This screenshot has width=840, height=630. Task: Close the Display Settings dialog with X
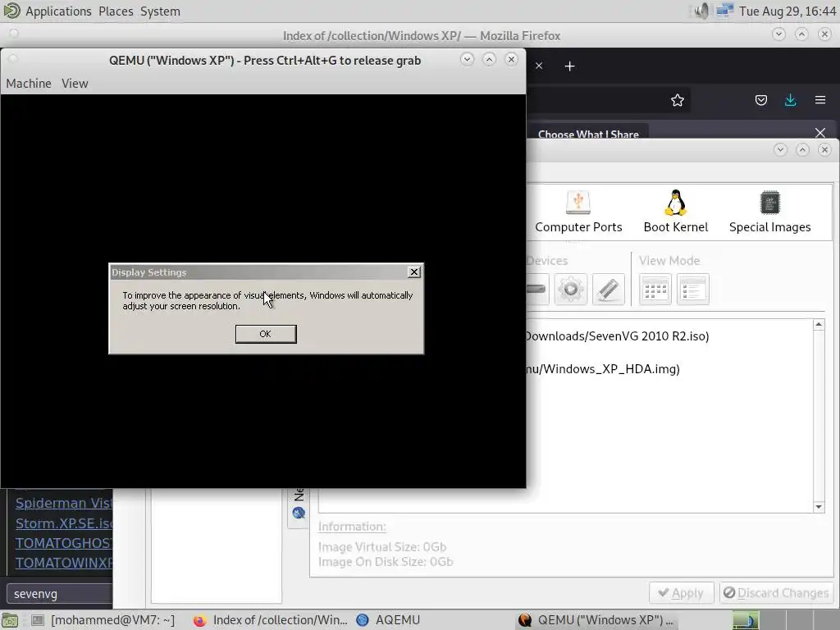tap(414, 272)
